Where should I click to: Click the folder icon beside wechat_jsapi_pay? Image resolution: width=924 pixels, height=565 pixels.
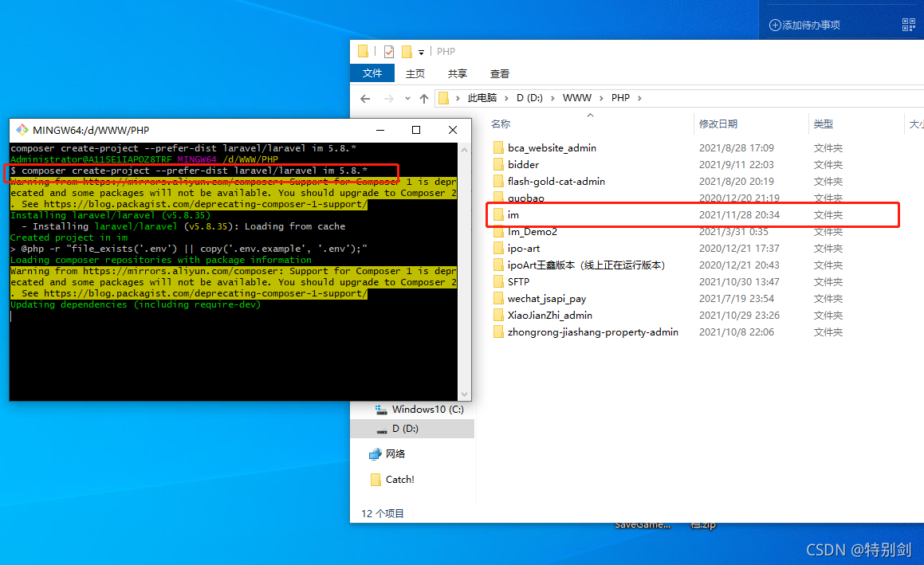click(498, 299)
